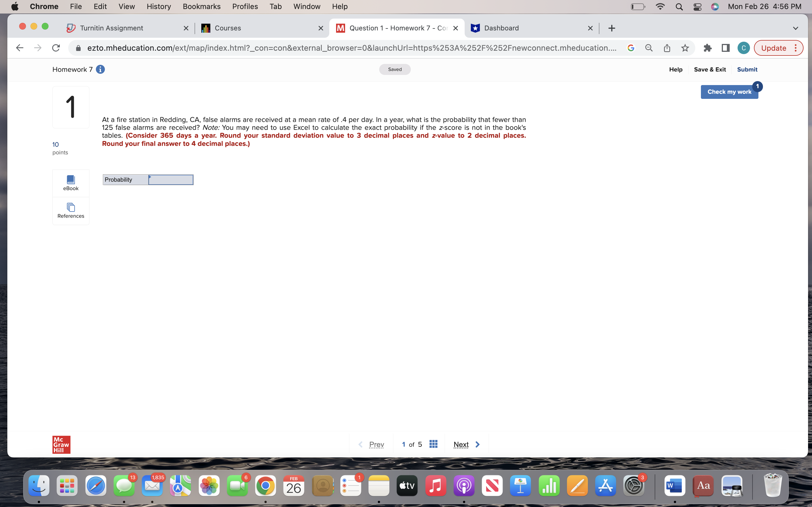
Task: Open the Bookmarks menu
Action: coord(201,6)
